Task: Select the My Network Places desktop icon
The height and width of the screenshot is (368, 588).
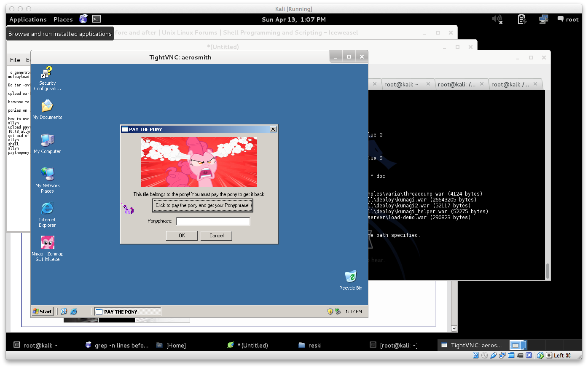Action: pos(47,180)
